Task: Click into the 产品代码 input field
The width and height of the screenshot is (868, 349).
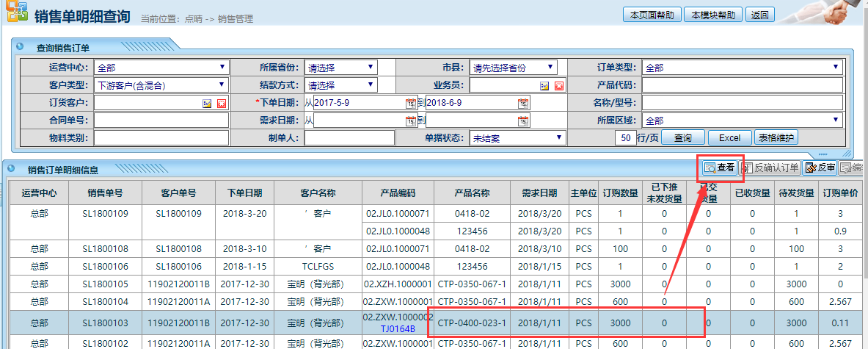Action: [x=742, y=85]
